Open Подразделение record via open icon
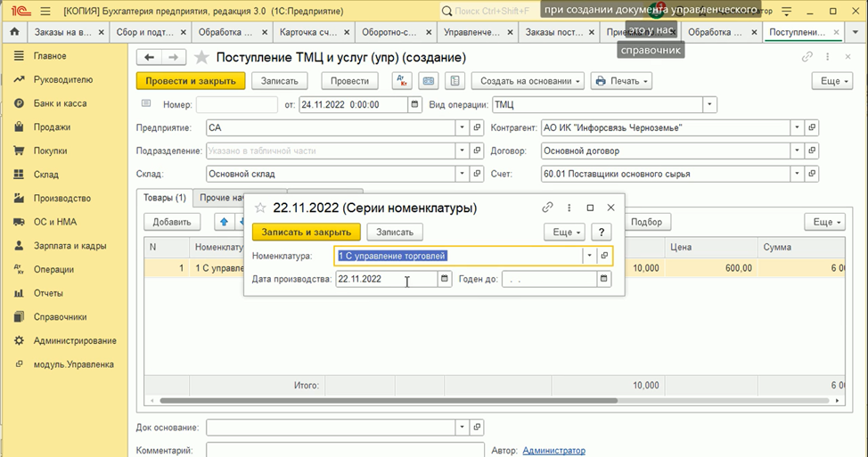 (x=477, y=151)
